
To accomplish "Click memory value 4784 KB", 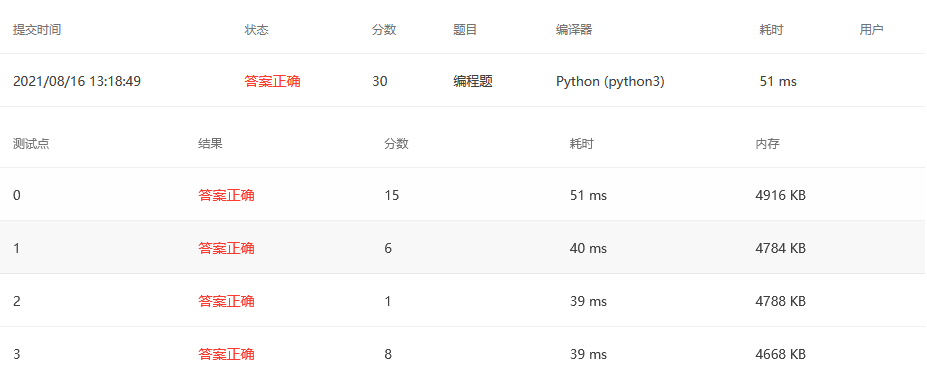I will coord(780,248).
